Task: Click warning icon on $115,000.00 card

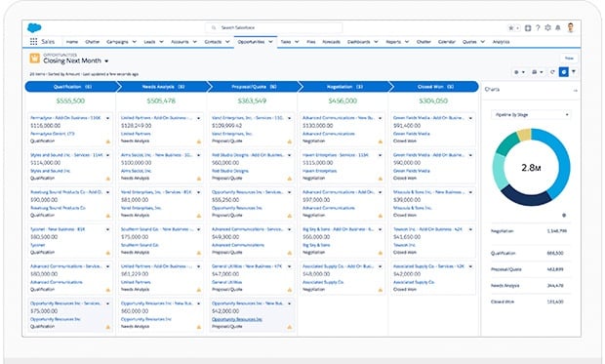Action: coord(380,179)
